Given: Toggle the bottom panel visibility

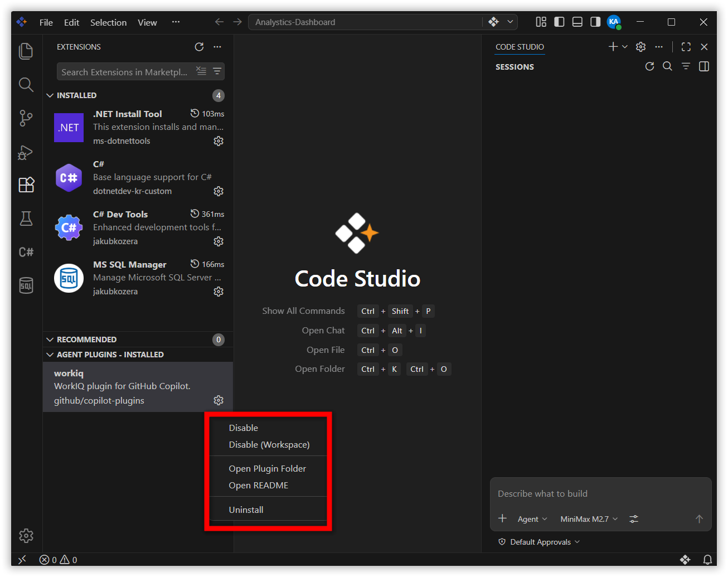Looking at the screenshot, I should [577, 22].
